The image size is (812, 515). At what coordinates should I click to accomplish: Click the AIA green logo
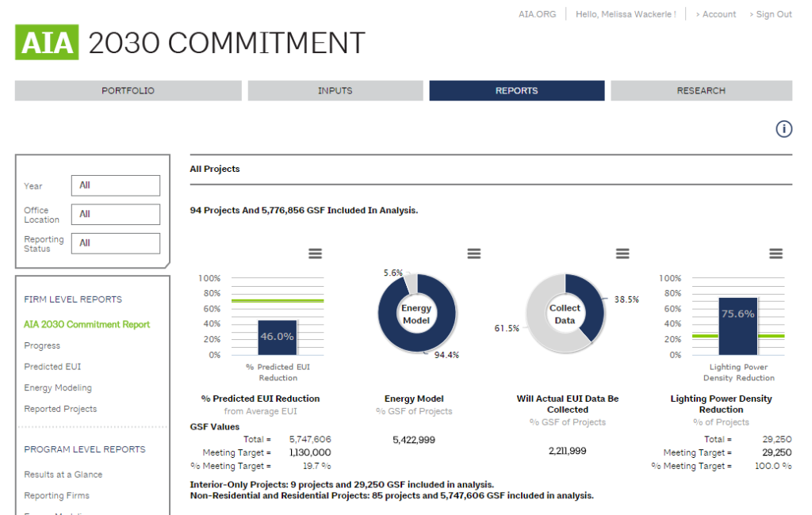[x=47, y=43]
